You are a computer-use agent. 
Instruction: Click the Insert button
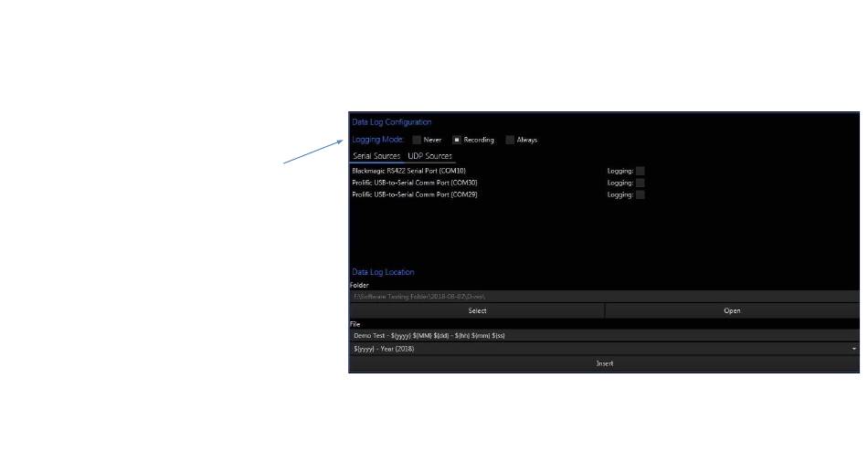tap(605, 363)
